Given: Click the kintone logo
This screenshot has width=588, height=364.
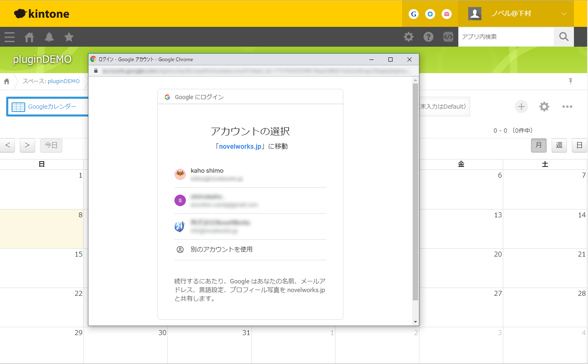Looking at the screenshot, I should [x=42, y=14].
